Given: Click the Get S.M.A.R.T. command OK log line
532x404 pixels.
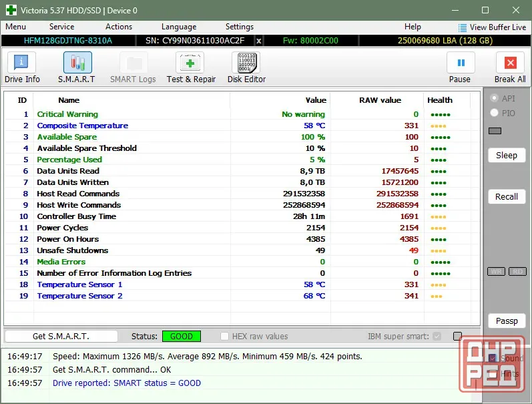Looking at the screenshot, I should pyautogui.click(x=111, y=370).
